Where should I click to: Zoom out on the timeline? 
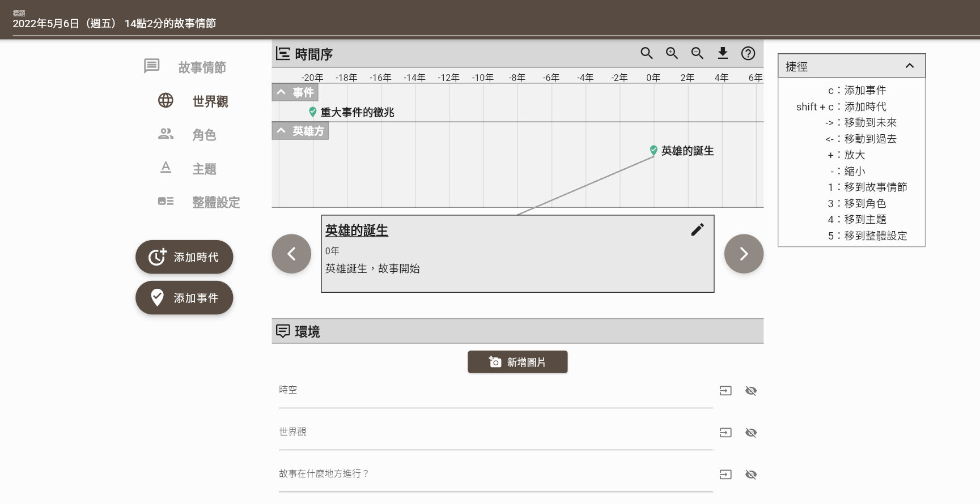(697, 53)
